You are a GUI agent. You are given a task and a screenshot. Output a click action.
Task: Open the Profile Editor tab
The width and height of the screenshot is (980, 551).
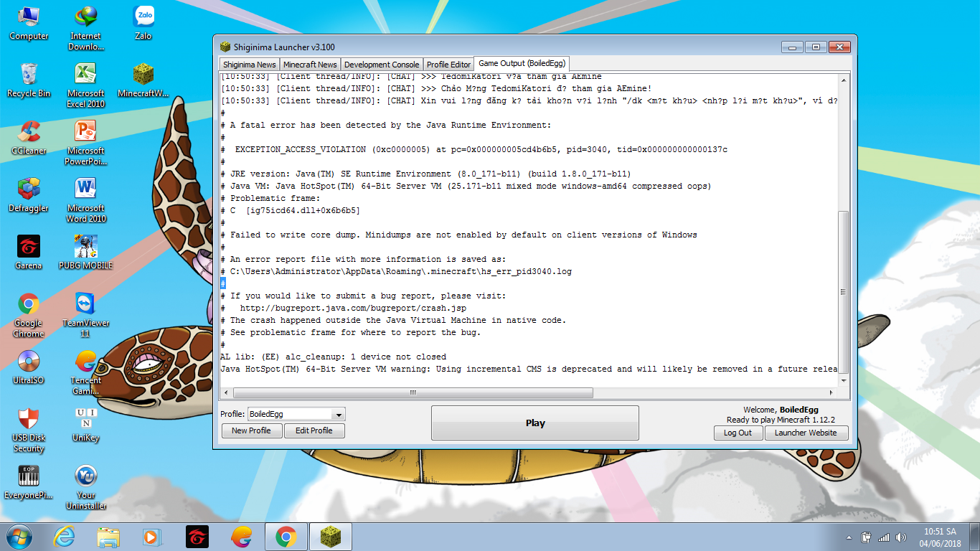coord(449,65)
